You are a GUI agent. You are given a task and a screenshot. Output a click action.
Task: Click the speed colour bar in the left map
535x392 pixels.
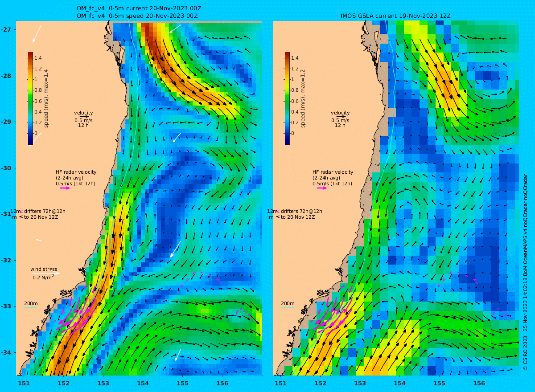click(x=31, y=98)
